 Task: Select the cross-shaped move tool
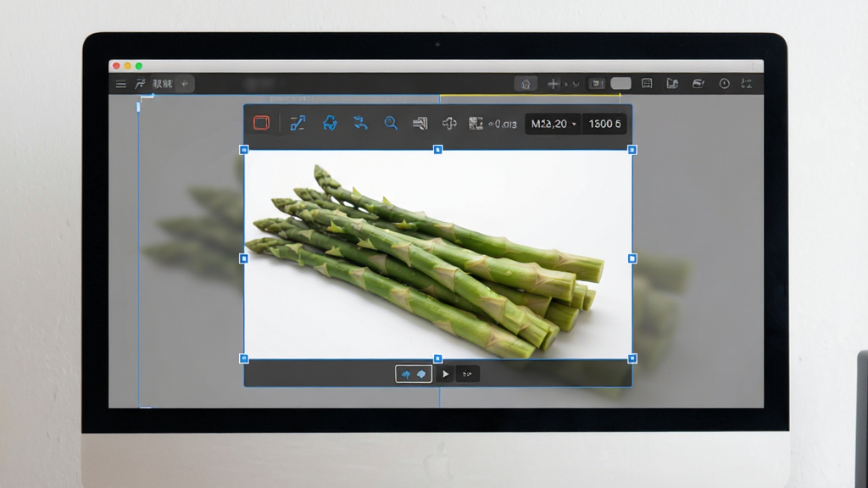tap(449, 124)
